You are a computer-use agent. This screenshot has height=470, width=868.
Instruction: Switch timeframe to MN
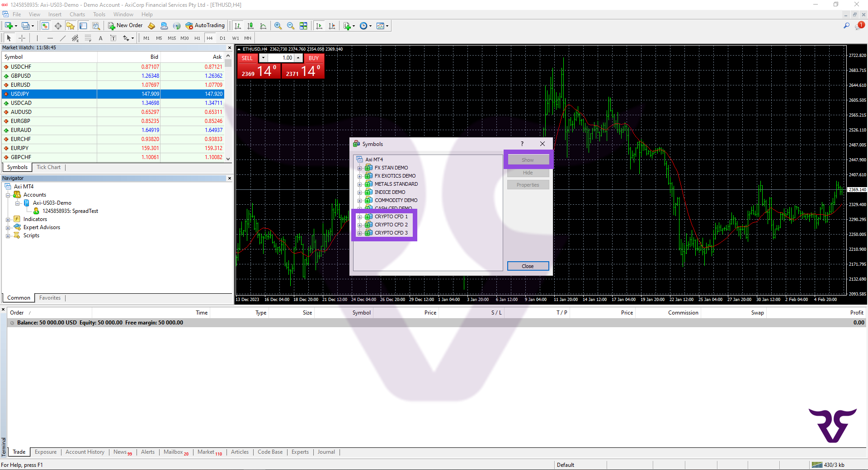(x=248, y=38)
